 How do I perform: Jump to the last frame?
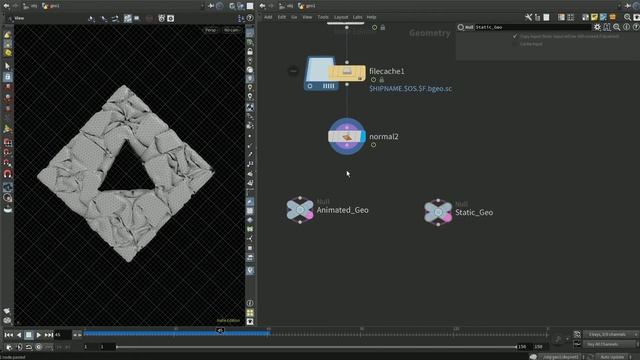49,335
